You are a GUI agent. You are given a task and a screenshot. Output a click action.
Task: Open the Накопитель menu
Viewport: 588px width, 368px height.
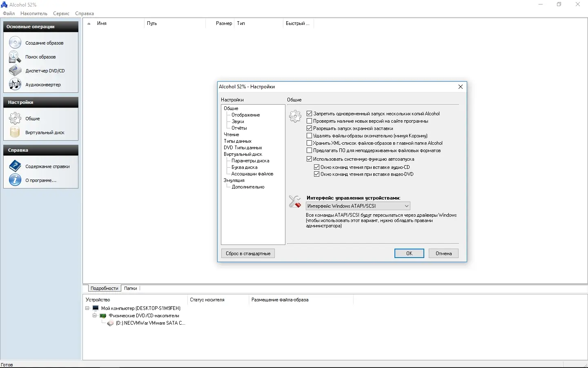coord(34,13)
